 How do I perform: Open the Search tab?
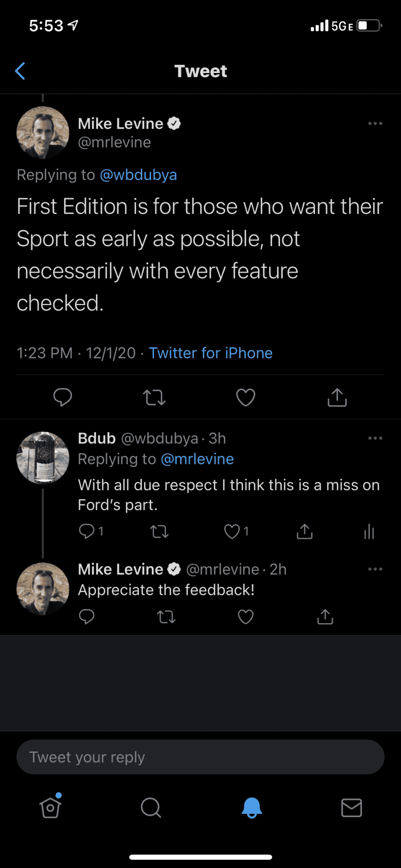[x=151, y=808]
